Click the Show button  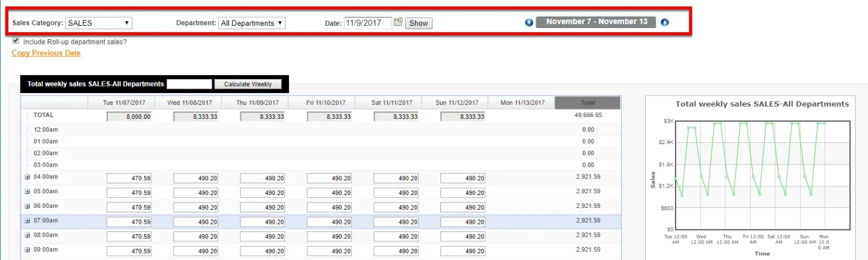(418, 23)
